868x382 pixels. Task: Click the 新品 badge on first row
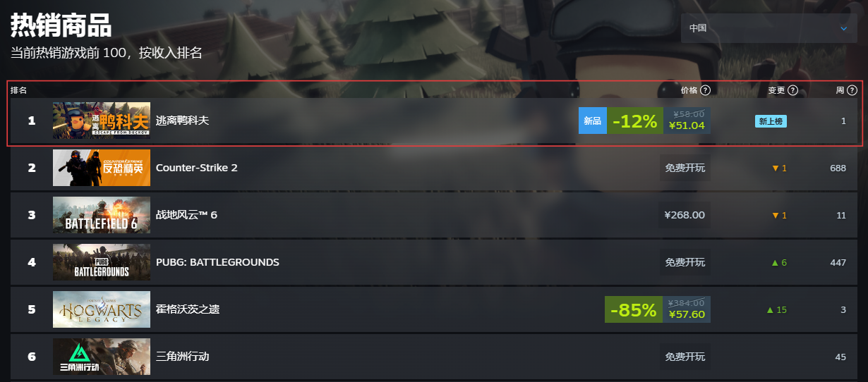592,121
